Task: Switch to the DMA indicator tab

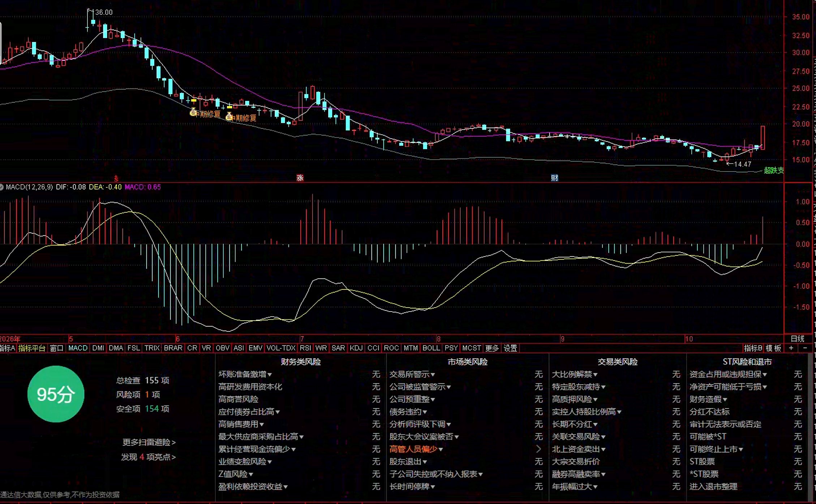Action: (x=116, y=348)
